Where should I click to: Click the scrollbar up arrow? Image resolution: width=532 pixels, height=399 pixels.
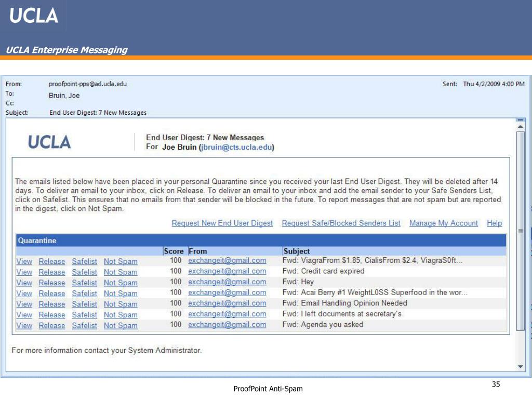(x=520, y=127)
